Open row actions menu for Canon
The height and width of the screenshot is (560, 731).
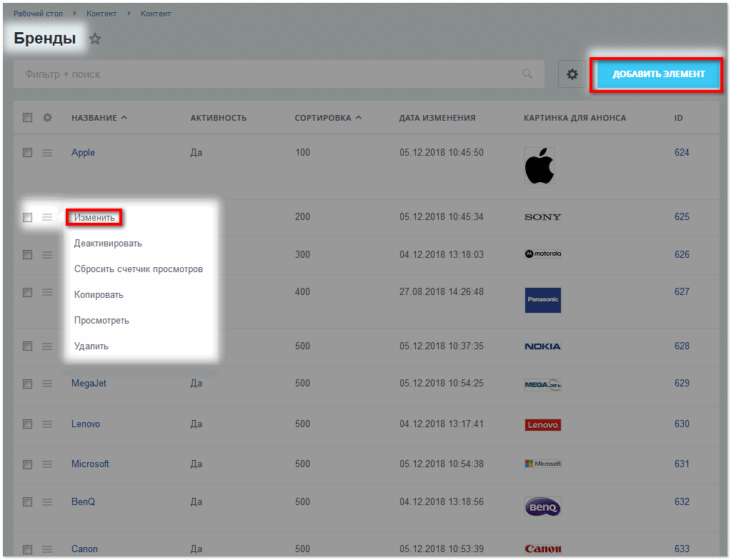click(47, 549)
